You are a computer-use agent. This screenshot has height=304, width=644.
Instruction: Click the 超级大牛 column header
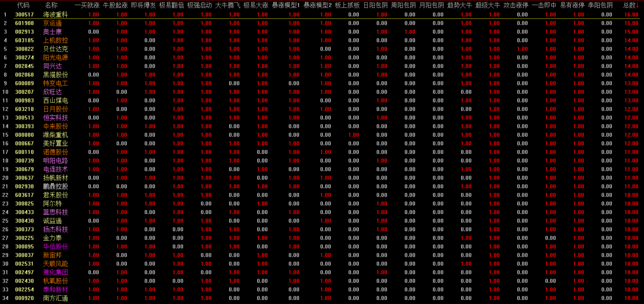488,5
